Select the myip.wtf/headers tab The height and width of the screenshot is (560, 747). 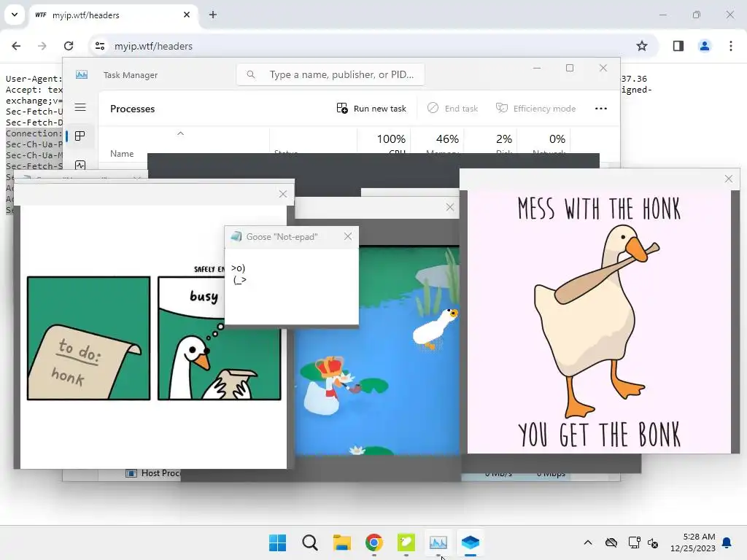click(113, 15)
